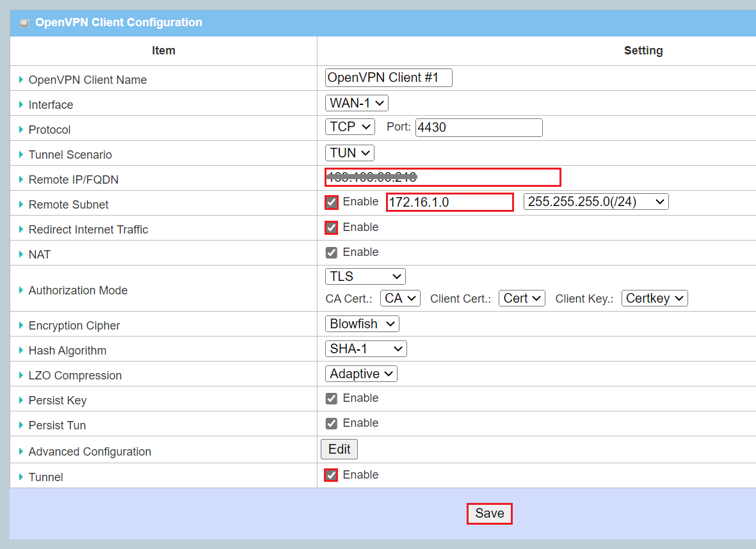This screenshot has height=549, width=756.
Task: Toggle the Persist Key Enable checkbox
Action: (331, 398)
